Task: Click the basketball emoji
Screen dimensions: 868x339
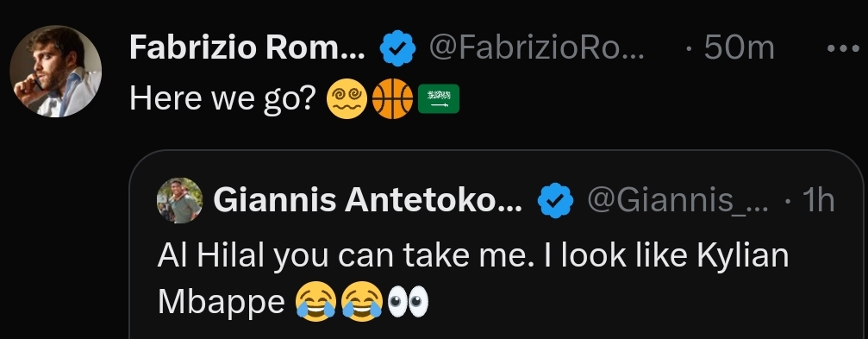Action: (392, 98)
